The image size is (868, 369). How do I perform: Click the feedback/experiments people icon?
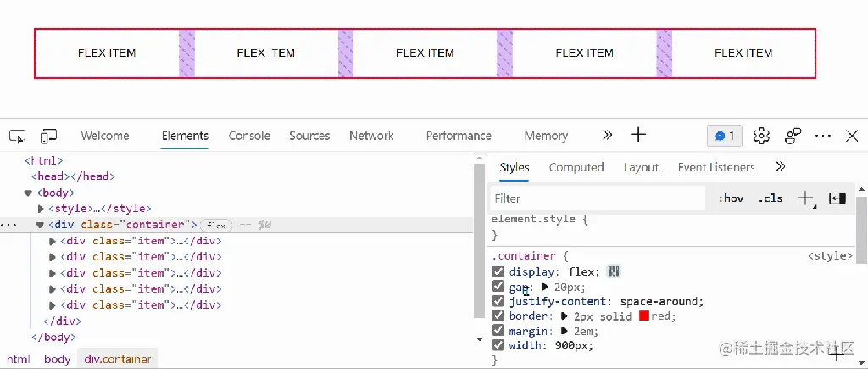pos(793,136)
